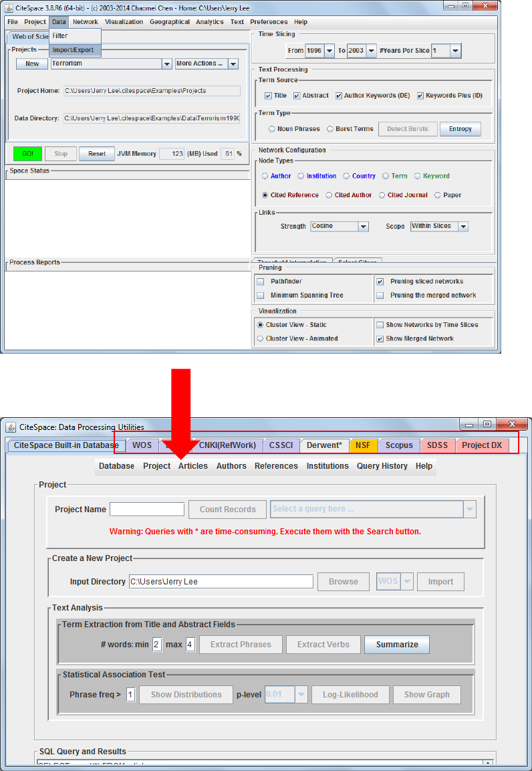Click the Project Name input field
This screenshot has width=532, height=771.
point(147,510)
